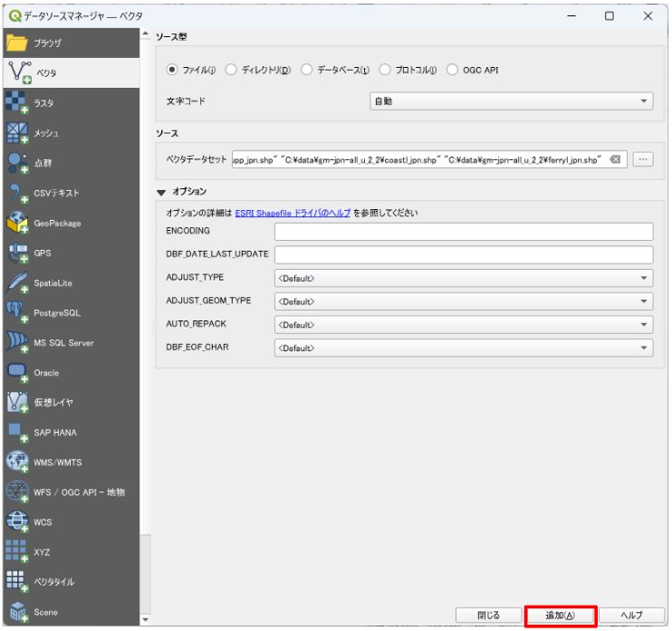Open the character encoding (文字コード) dropdown
Screen dimensions: 672x631
tap(512, 101)
